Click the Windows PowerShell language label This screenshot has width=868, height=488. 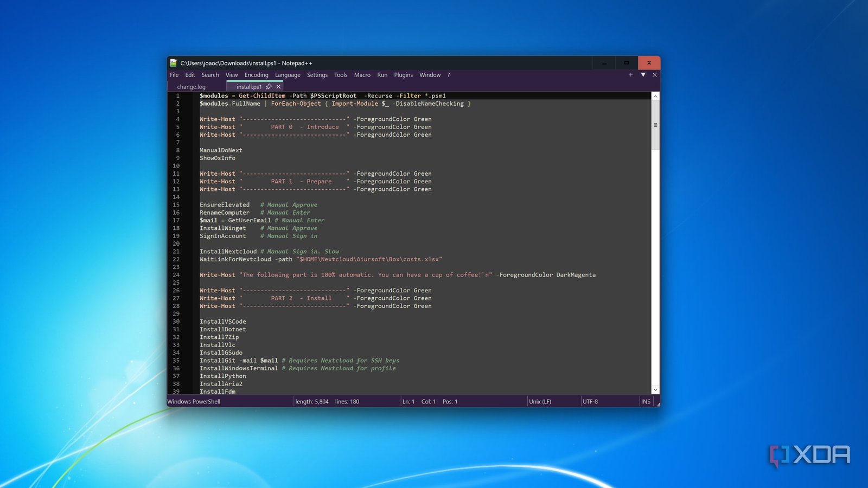click(x=194, y=402)
